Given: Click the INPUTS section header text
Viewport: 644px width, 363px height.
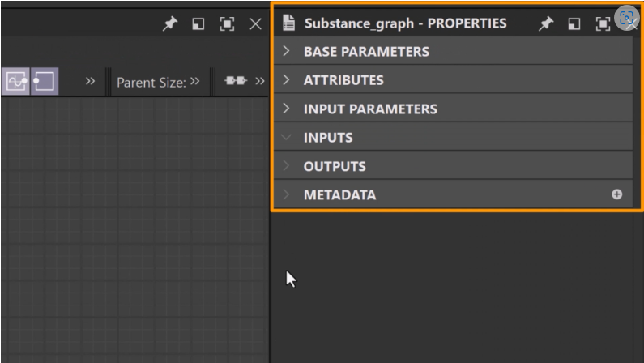Looking at the screenshot, I should click(328, 138).
